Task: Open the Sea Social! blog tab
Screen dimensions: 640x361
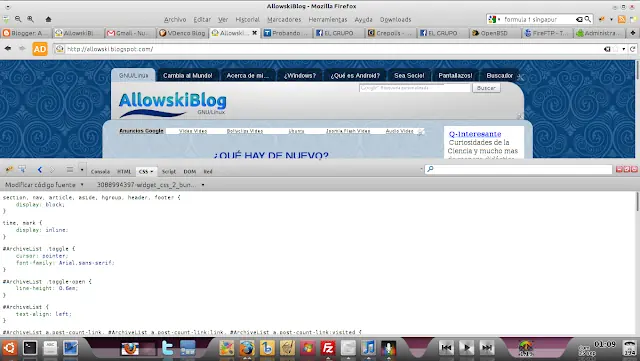Action: 409,76
